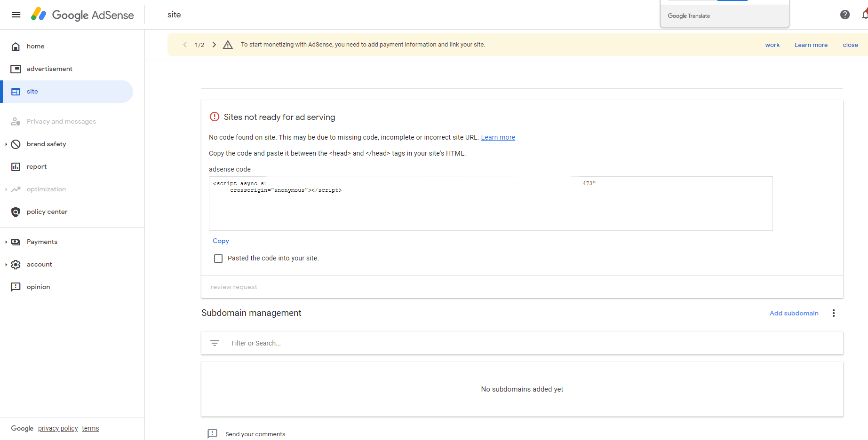Screen dimensions: 868x440
Task: Click the Google Translate popup
Action: tap(725, 14)
